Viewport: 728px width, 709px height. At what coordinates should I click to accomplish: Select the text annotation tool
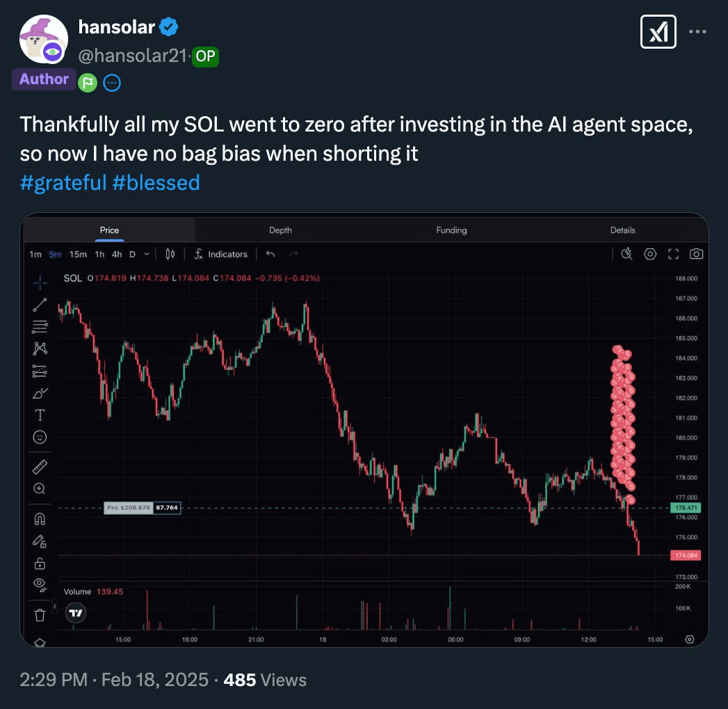tap(40, 415)
